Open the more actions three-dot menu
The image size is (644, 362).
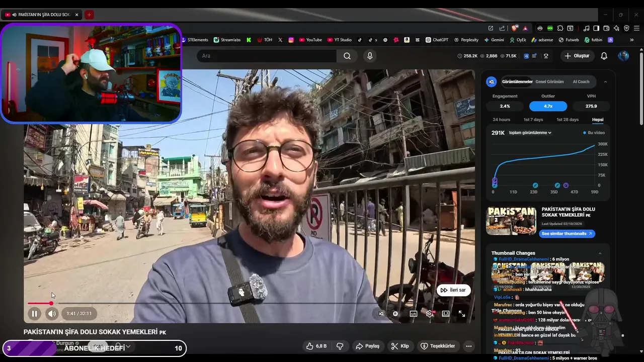click(469, 346)
